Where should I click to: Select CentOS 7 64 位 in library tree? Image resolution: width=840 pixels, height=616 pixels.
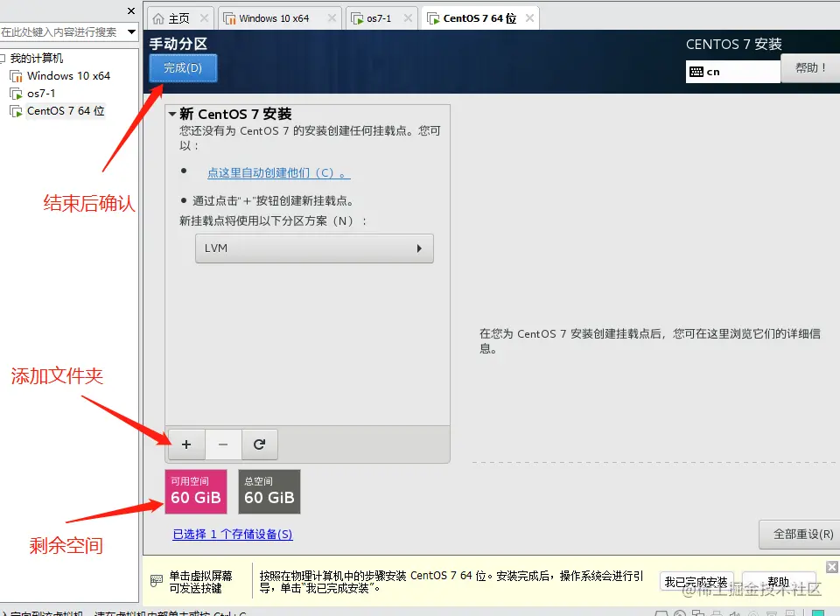66,111
